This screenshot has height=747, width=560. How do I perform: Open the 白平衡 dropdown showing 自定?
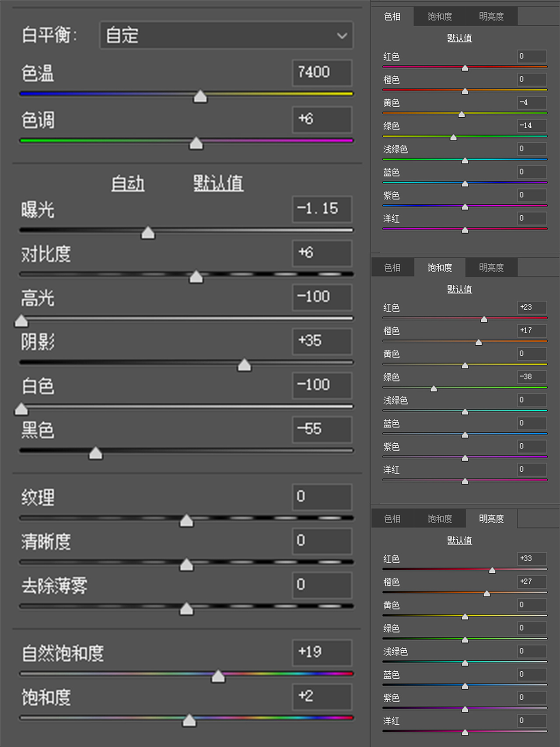[x=226, y=35]
